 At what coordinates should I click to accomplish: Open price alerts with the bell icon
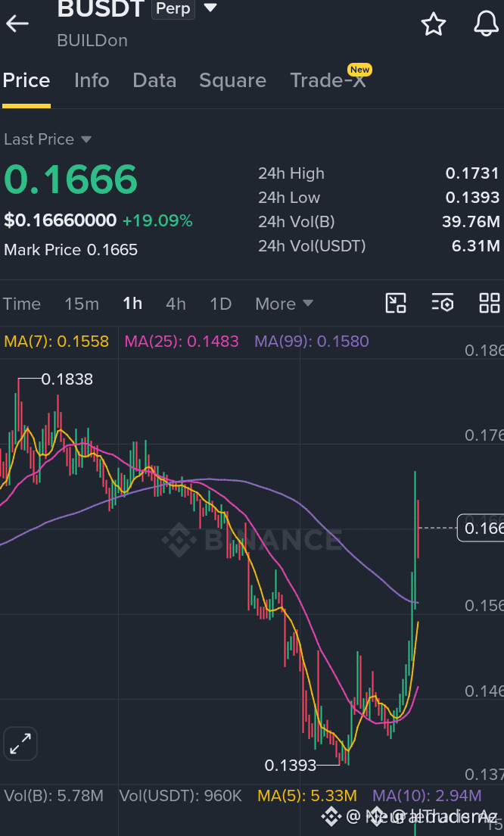click(x=486, y=24)
